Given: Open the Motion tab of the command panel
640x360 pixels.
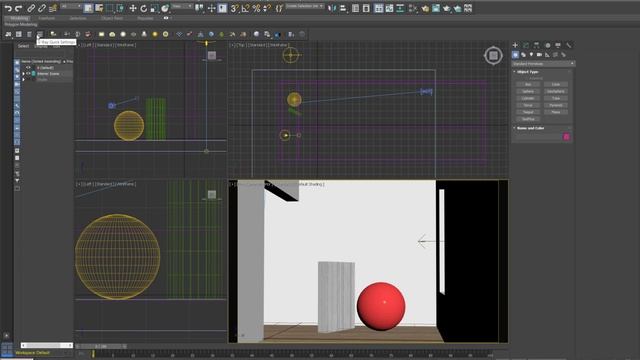Looking at the screenshot, I should [547, 45].
